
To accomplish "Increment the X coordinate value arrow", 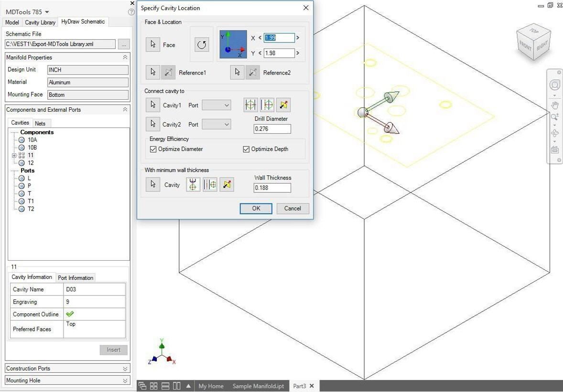I will (298, 38).
